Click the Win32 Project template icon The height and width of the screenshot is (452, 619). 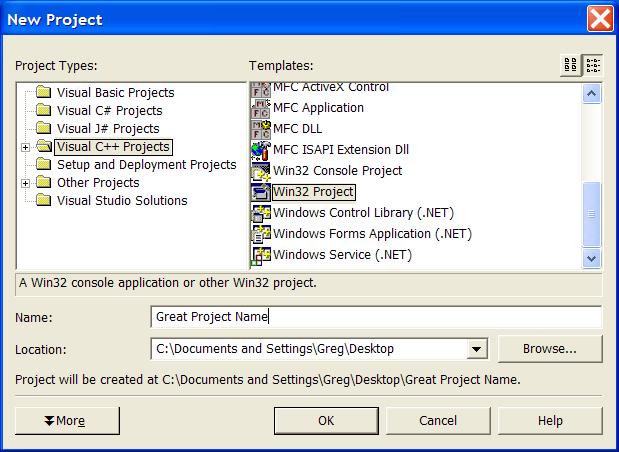click(x=261, y=192)
